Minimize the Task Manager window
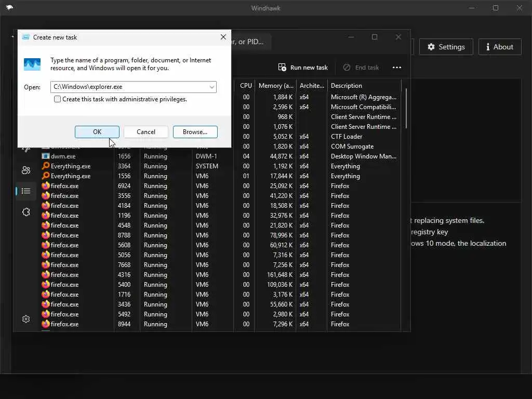This screenshot has width=532, height=399. [351, 37]
